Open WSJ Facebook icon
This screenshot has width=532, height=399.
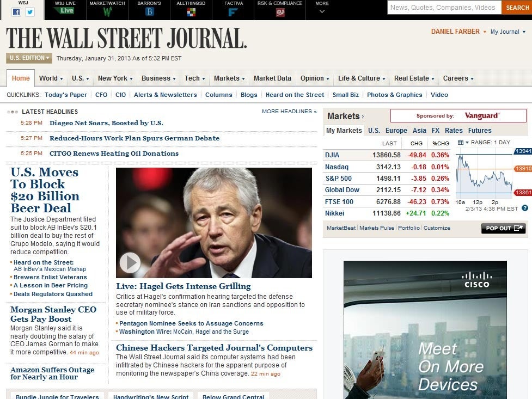click(16, 12)
